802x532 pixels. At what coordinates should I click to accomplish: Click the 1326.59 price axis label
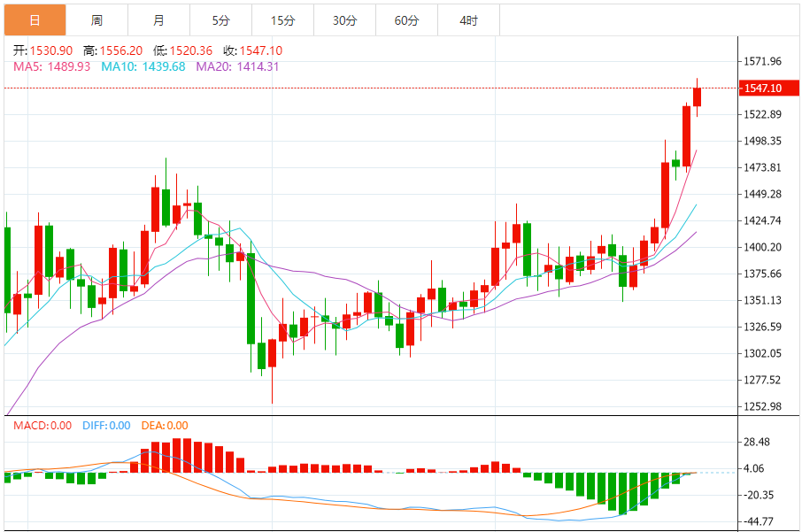(763, 327)
